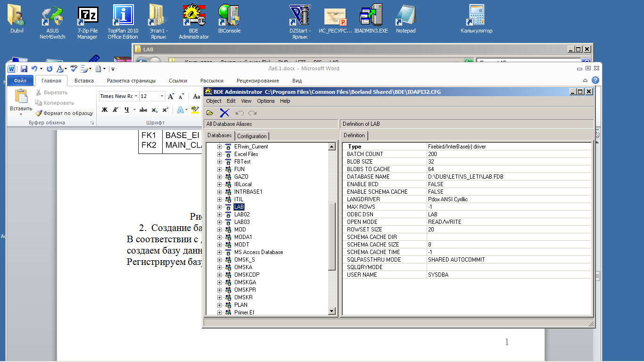Open the Word help question mark icon
This screenshot has height=362, width=644.
595,81
